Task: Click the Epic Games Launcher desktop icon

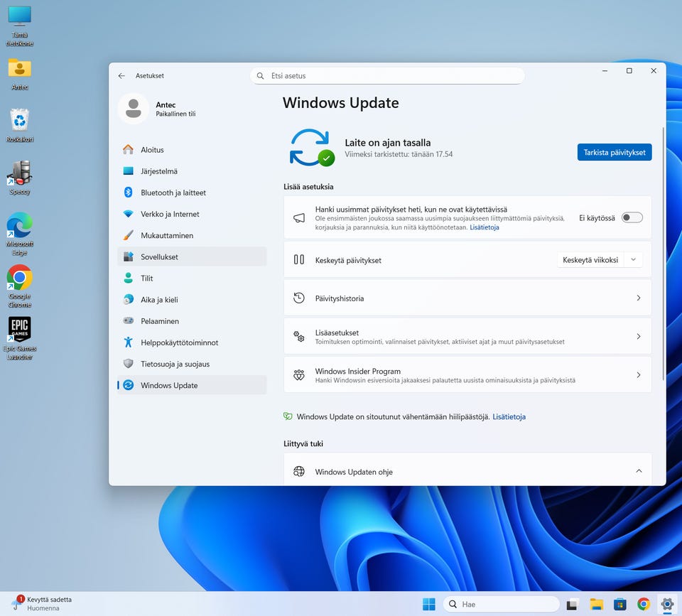Action: [x=19, y=330]
